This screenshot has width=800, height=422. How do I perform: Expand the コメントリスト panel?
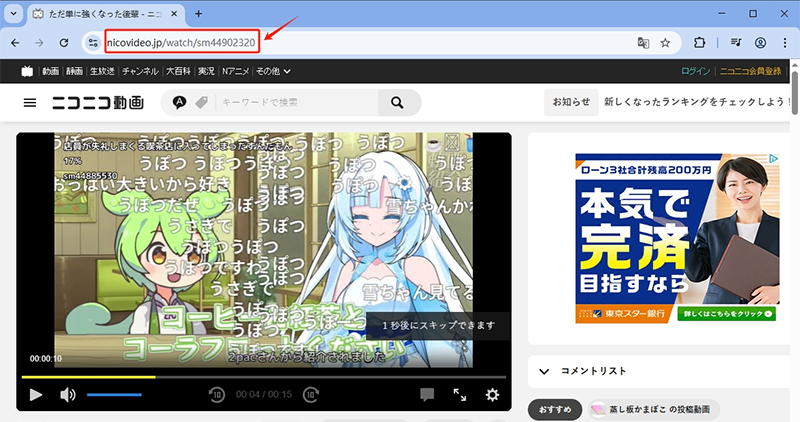pyautogui.click(x=544, y=371)
